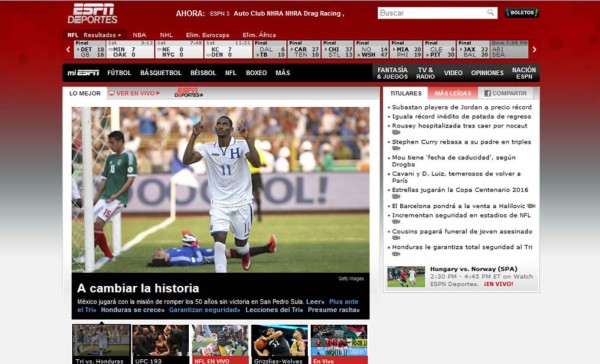Click Hungary vs. Norway thumbnail

tap(406, 276)
